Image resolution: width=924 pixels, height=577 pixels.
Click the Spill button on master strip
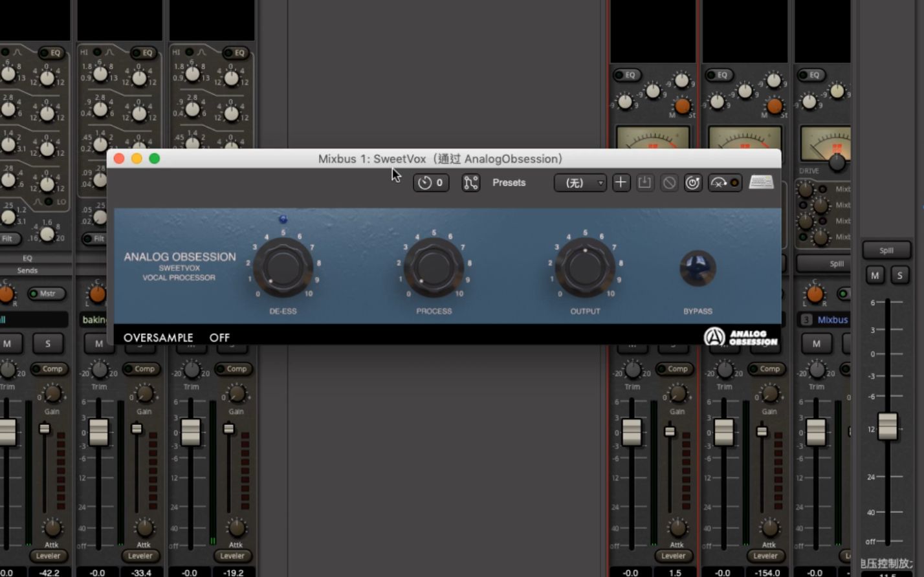pyautogui.click(x=886, y=250)
